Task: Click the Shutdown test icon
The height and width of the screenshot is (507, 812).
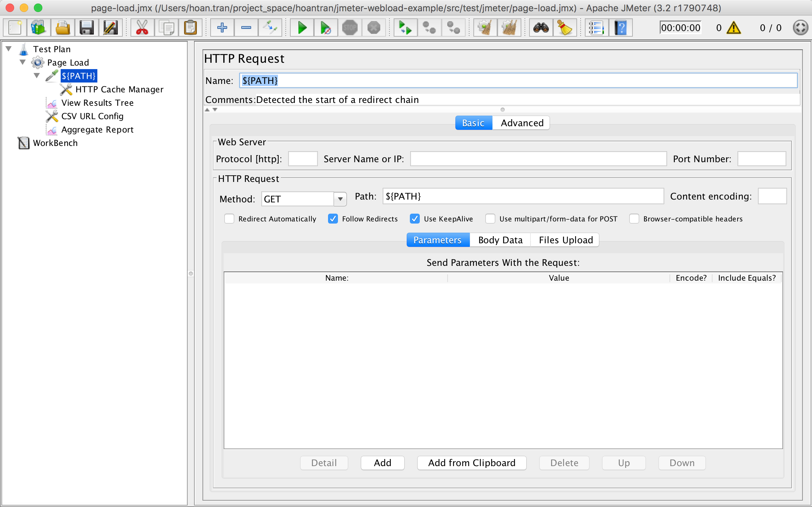Action: point(374,28)
